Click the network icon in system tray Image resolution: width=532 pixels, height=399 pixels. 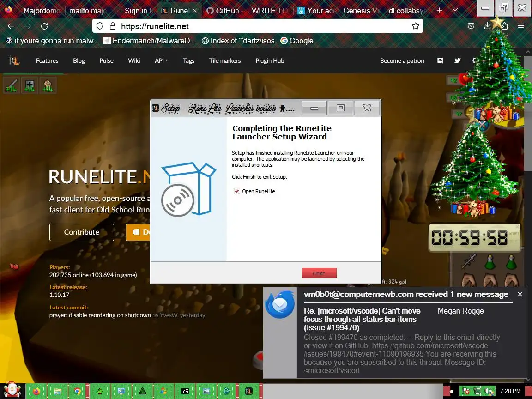pos(477,391)
